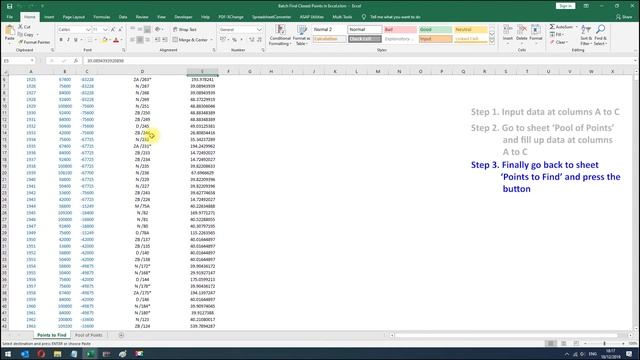Save the workbook using the floppy disk icon
The width and height of the screenshot is (640, 360).
(x=9, y=6)
